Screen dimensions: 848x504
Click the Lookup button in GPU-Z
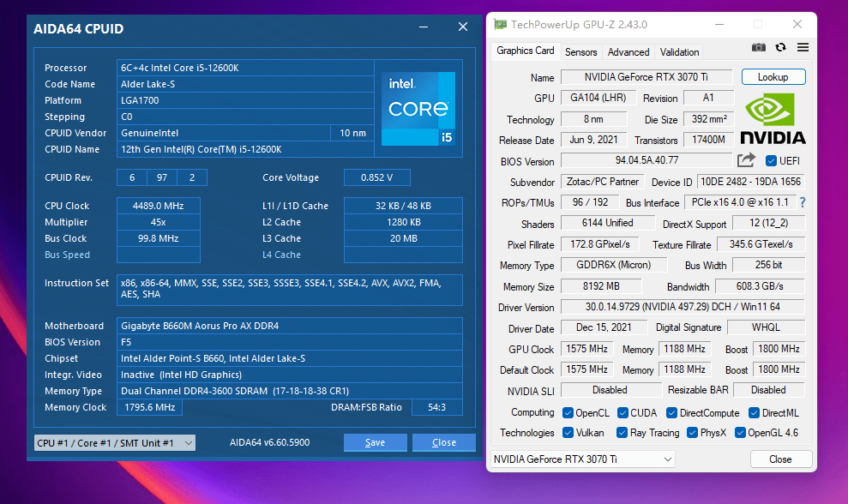[x=773, y=76]
